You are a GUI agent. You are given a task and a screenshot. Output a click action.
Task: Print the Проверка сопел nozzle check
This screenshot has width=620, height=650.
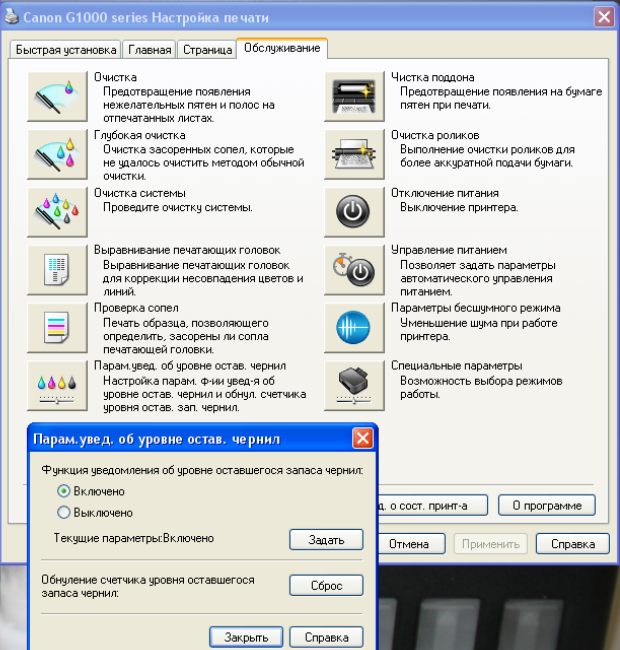coord(57,327)
